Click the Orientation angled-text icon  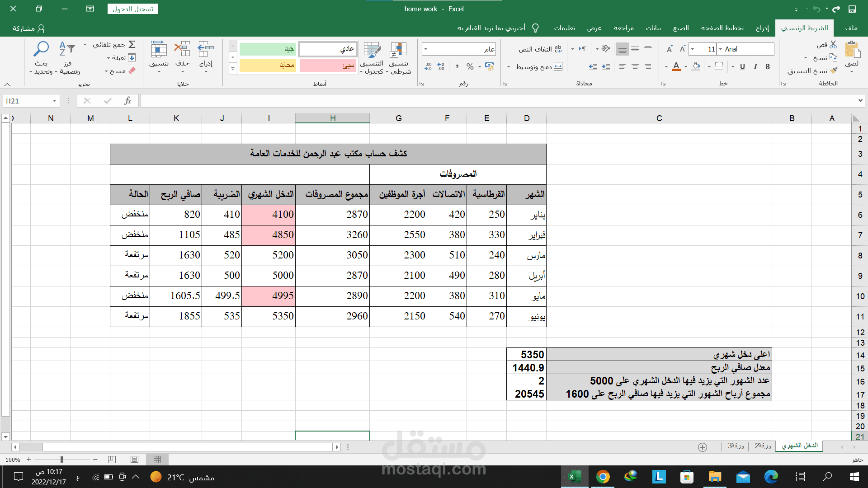606,49
